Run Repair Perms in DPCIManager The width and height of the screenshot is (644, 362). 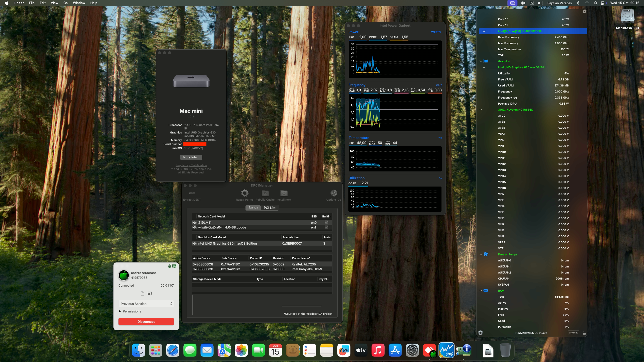click(x=244, y=194)
